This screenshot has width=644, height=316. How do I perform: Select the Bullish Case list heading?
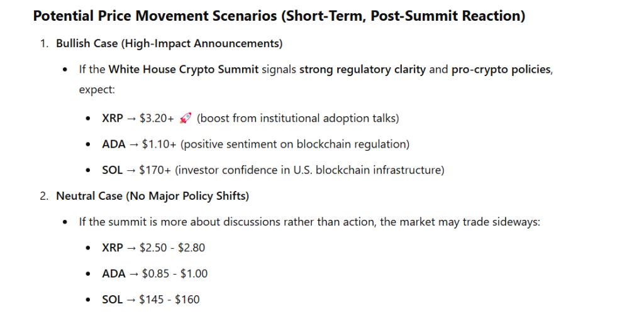point(169,43)
